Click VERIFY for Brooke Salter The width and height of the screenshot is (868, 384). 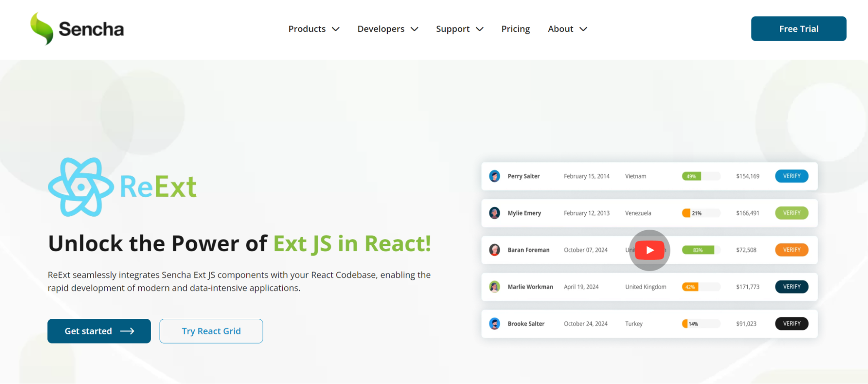[x=792, y=324]
